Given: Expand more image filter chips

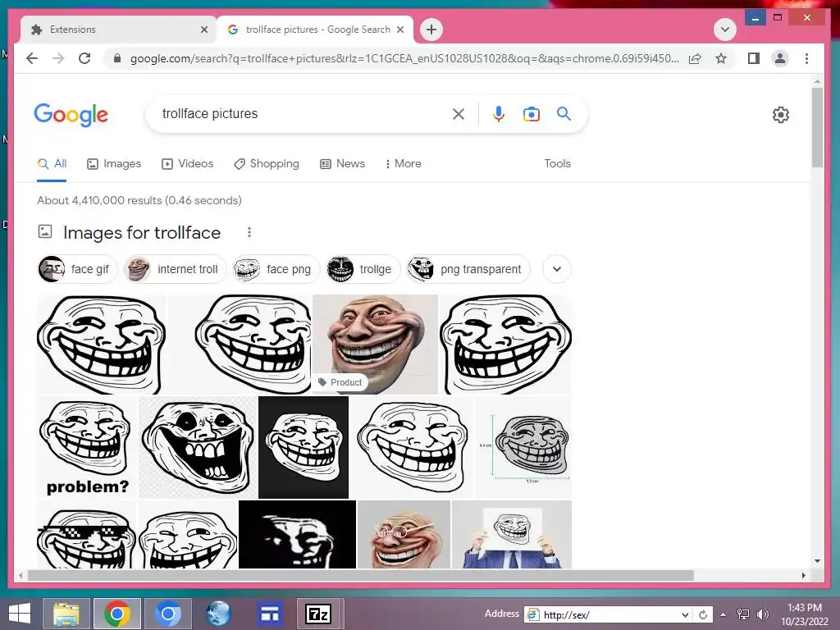Looking at the screenshot, I should pos(557,269).
